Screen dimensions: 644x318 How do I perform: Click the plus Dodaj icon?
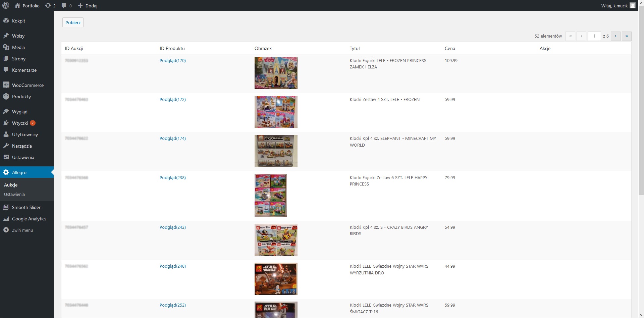pos(80,5)
